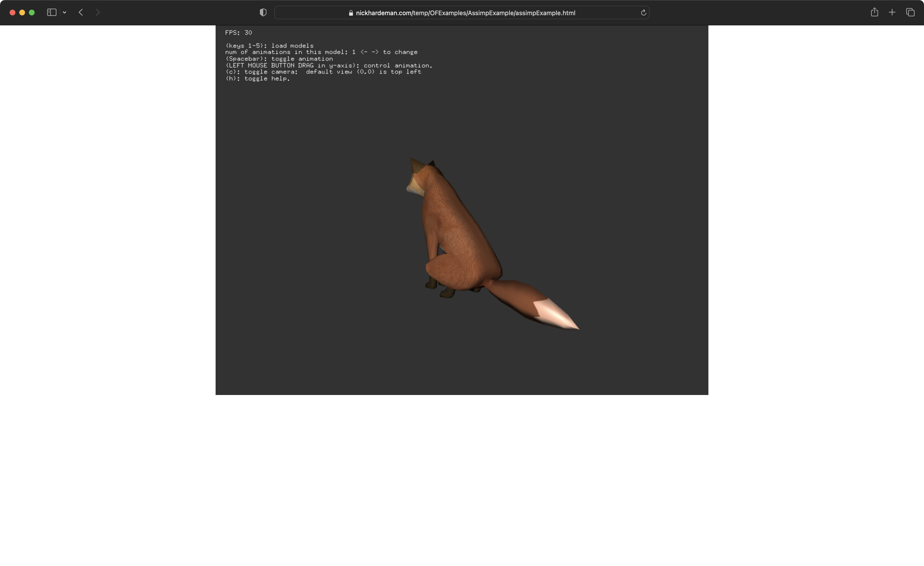Close the Safari window with red button
Image resolution: width=924 pixels, height=566 pixels.
click(x=12, y=12)
